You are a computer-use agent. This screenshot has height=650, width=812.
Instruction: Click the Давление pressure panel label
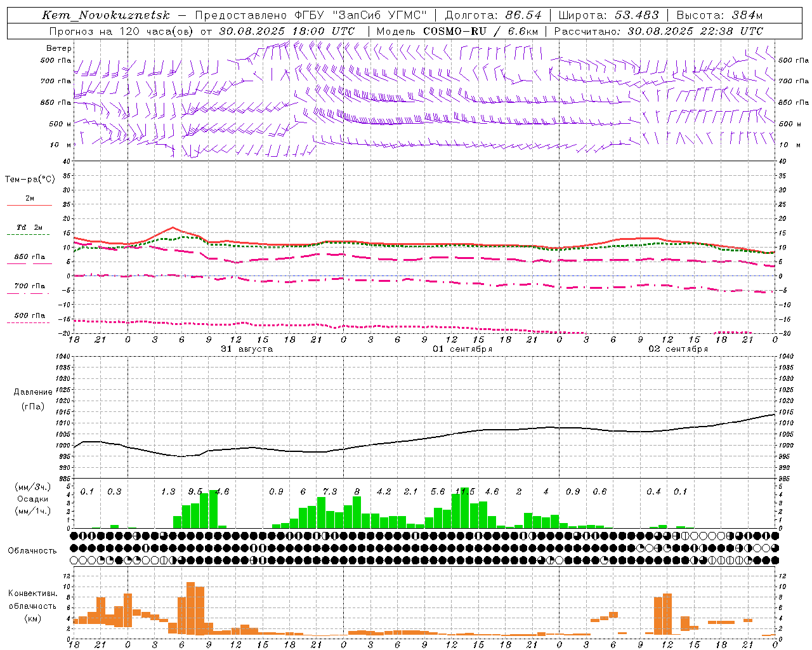[33, 392]
